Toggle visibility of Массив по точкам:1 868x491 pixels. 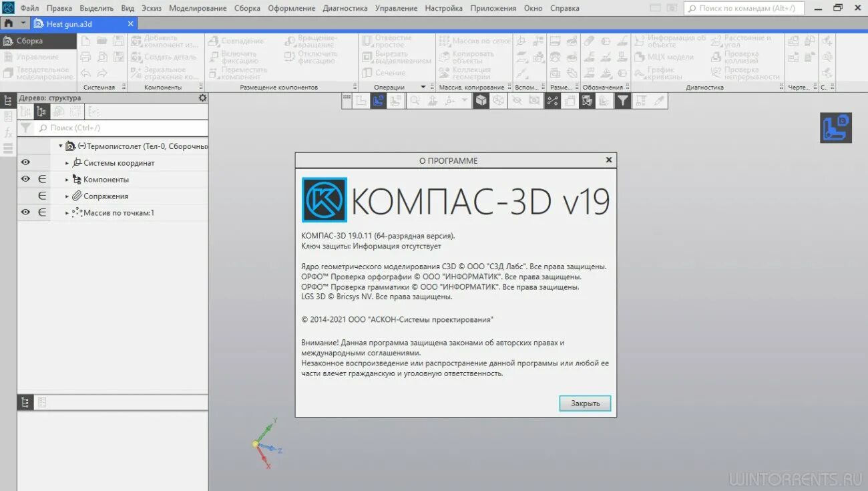pos(25,213)
